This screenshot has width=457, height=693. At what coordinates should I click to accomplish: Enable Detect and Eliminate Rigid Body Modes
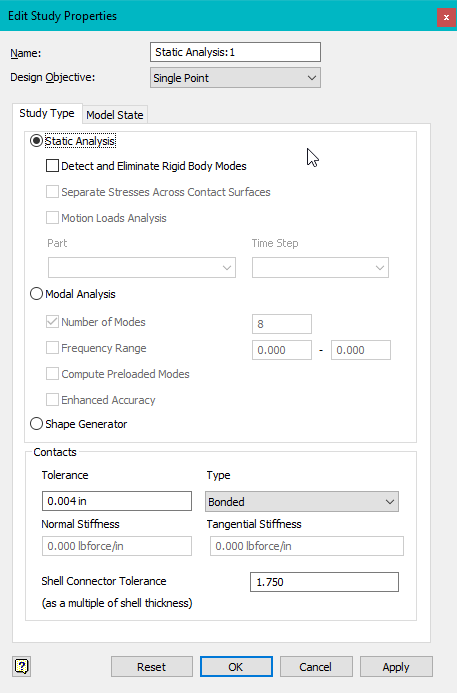pyautogui.click(x=52, y=166)
